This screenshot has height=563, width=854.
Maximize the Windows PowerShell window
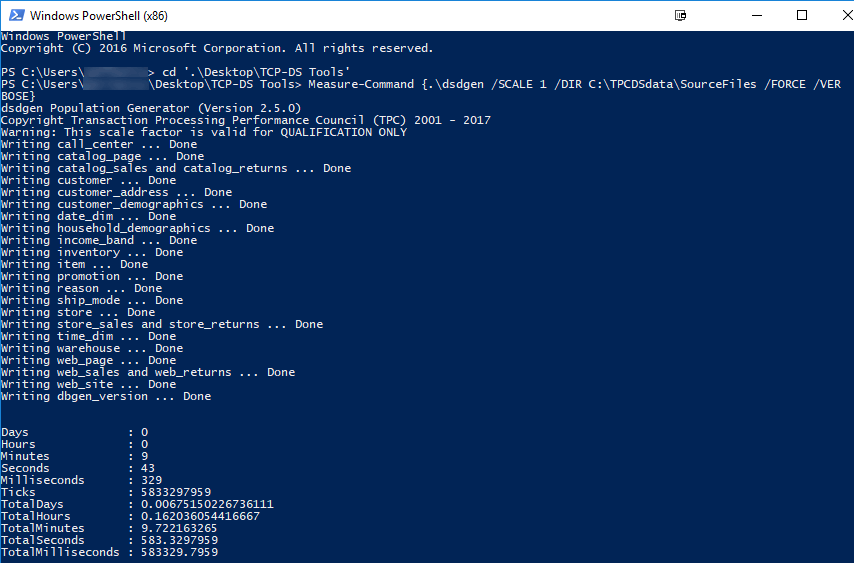pos(802,16)
